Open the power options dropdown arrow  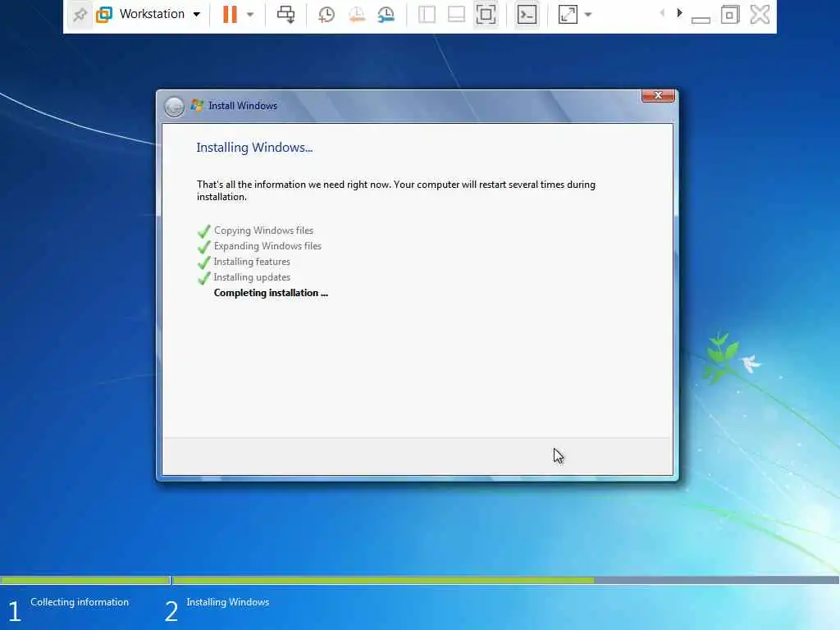click(x=250, y=15)
